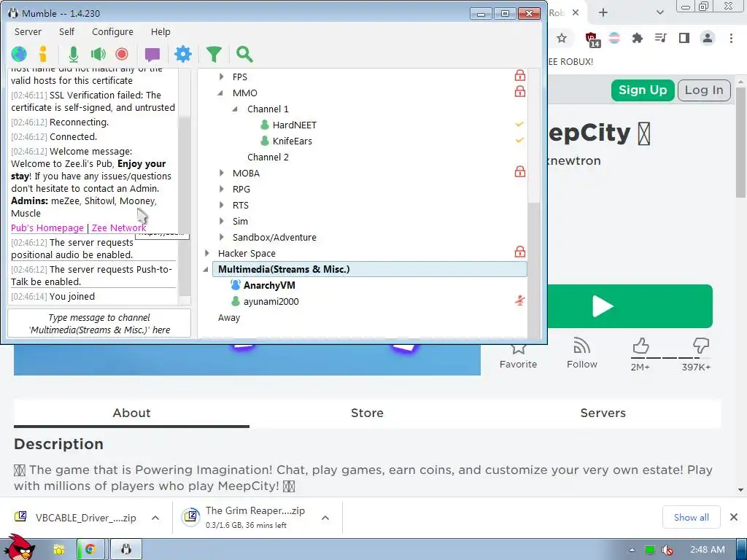
Task: Open the Mumble search magnifier icon
Action: click(x=244, y=54)
